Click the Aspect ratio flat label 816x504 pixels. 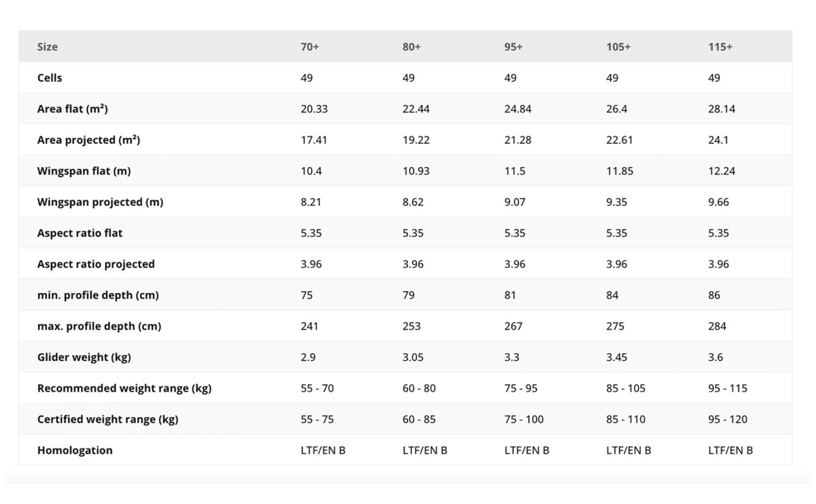coord(80,233)
